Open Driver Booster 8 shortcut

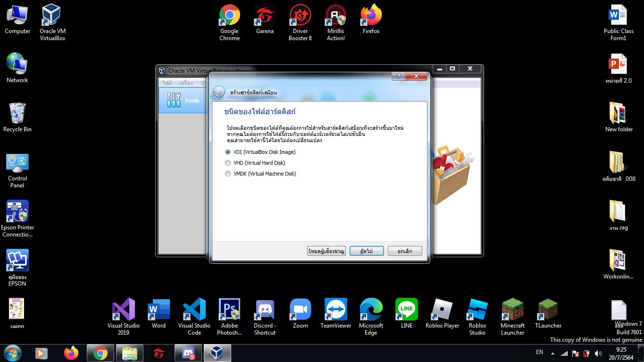pos(301,22)
